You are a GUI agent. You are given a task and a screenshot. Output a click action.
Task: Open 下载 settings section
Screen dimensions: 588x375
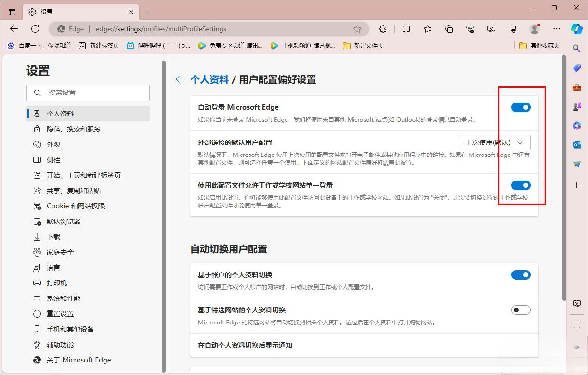pyautogui.click(x=89, y=237)
